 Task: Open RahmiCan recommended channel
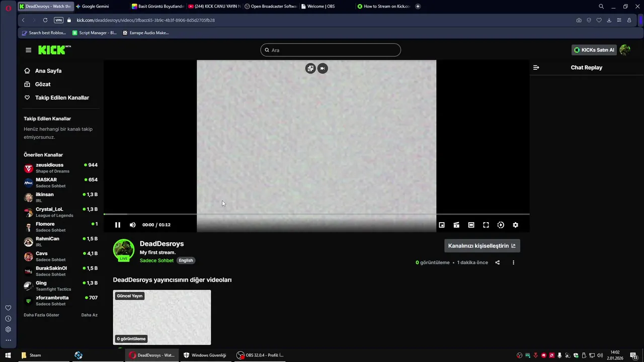(61, 241)
